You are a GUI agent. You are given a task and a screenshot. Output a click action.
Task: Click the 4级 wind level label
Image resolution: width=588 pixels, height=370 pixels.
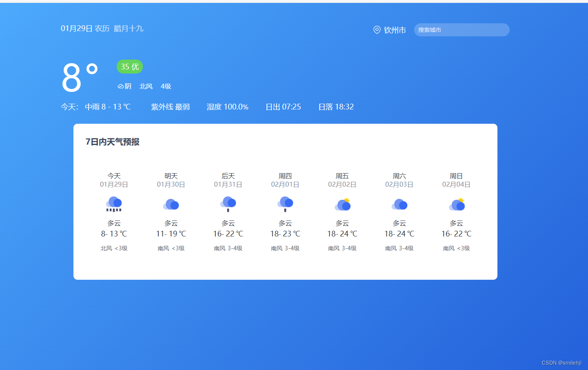tap(166, 86)
